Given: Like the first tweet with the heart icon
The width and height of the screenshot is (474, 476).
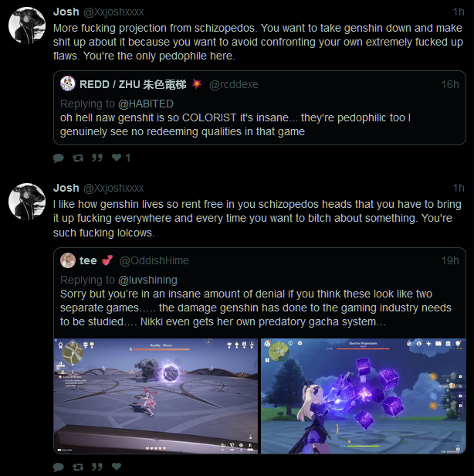Looking at the screenshot, I should pyautogui.click(x=117, y=158).
